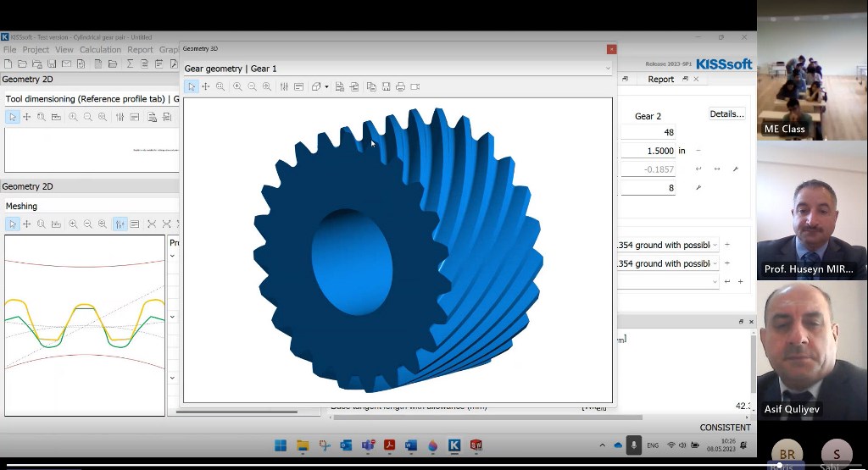
Task: Switch to the Report tab
Action: pyautogui.click(x=660, y=79)
